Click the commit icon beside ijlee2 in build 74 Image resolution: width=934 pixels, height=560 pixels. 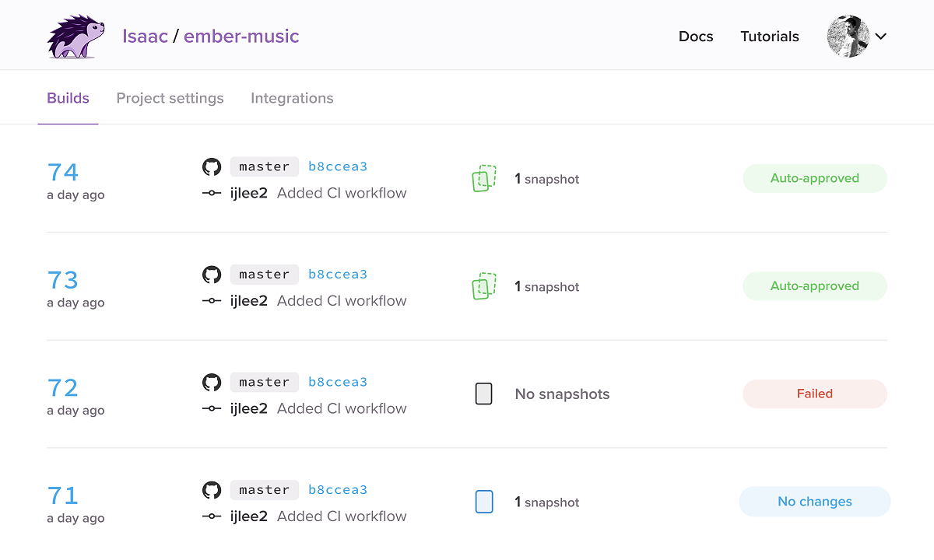pyautogui.click(x=212, y=193)
